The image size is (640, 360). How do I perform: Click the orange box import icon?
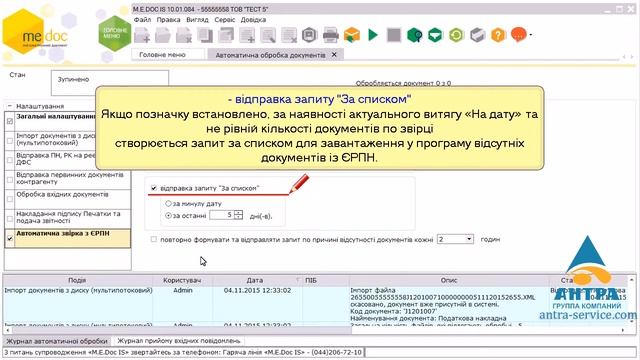[x=352, y=35]
